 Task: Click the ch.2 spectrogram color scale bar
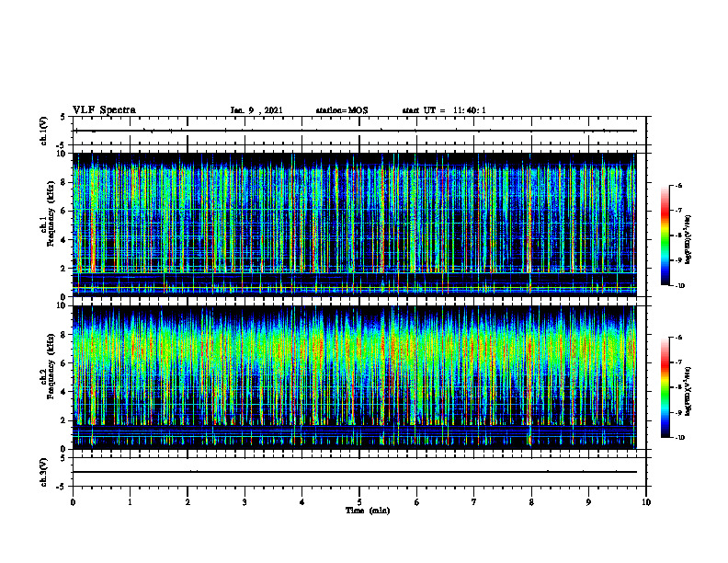click(665, 387)
